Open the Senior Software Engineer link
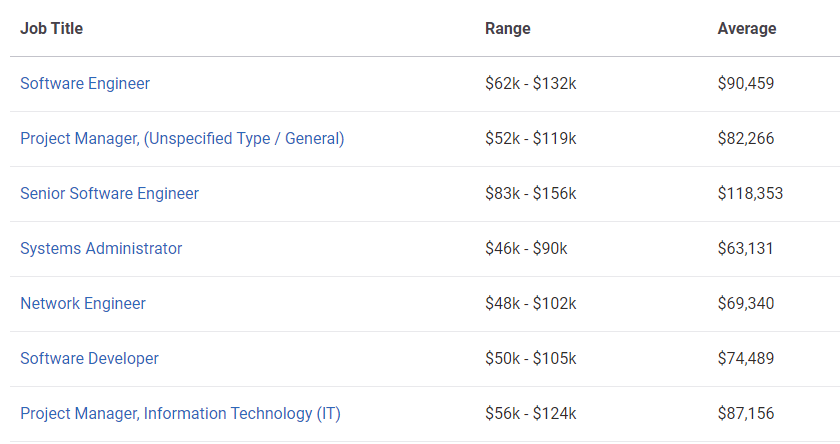The height and width of the screenshot is (444, 840). [109, 193]
